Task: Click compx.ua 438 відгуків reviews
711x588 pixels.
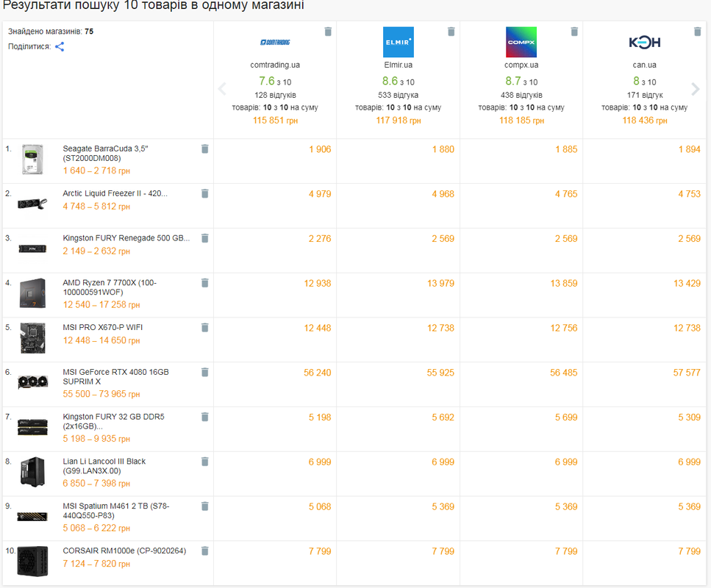Action: (521, 96)
